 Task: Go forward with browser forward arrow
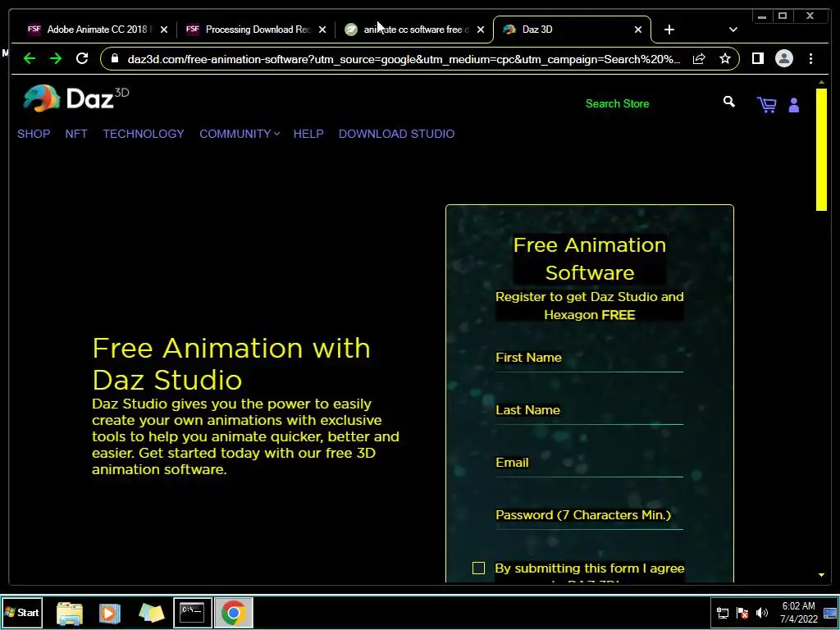(x=56, y=58)
